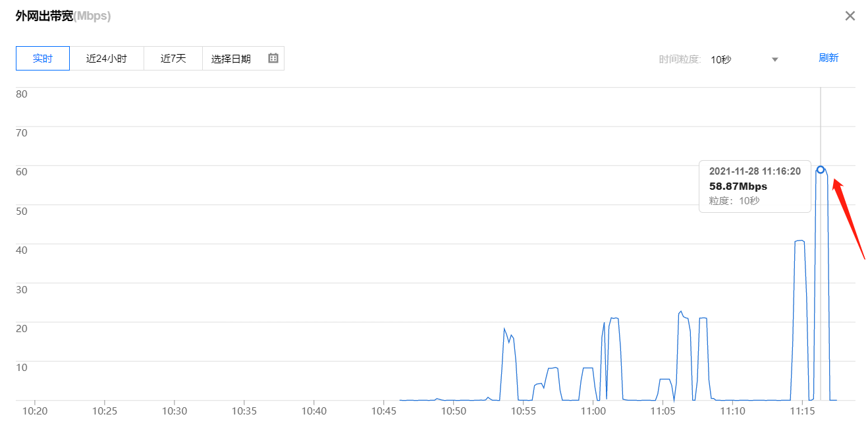
Task: Click the 外网出带宽 chart title
Action: pyautogui.click(x=44, y=16)
